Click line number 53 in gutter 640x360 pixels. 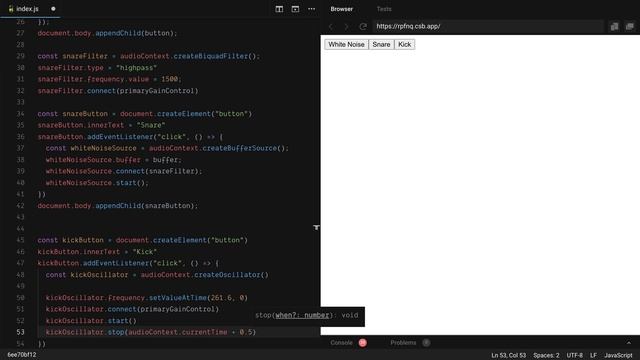click(20, 332)
